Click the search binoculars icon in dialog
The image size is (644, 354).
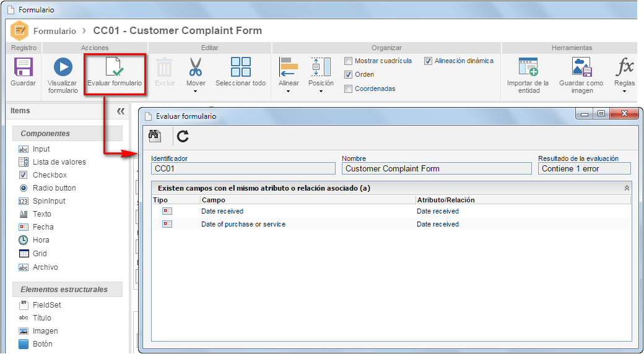(155, 136)
